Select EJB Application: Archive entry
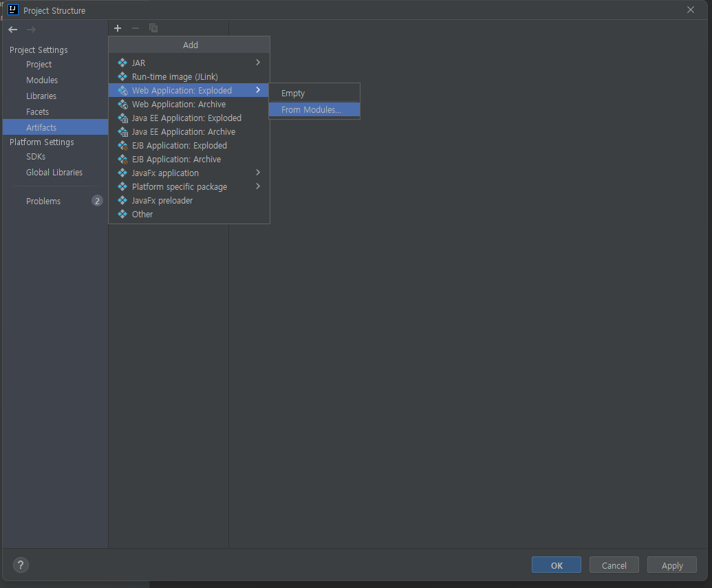Image resolution: width=712 pixels, height=588 pixels. 189,160
